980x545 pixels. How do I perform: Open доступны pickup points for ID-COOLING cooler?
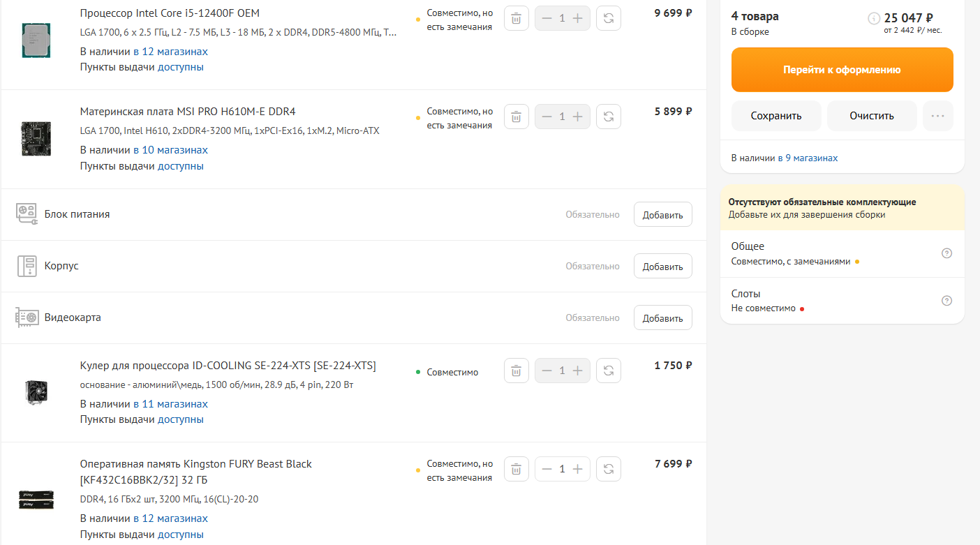[181, 419]
